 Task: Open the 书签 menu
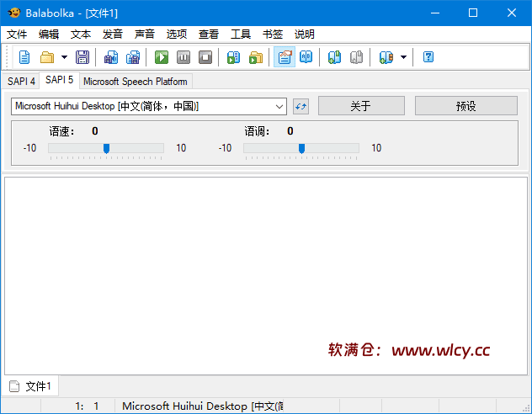[273, 34]
